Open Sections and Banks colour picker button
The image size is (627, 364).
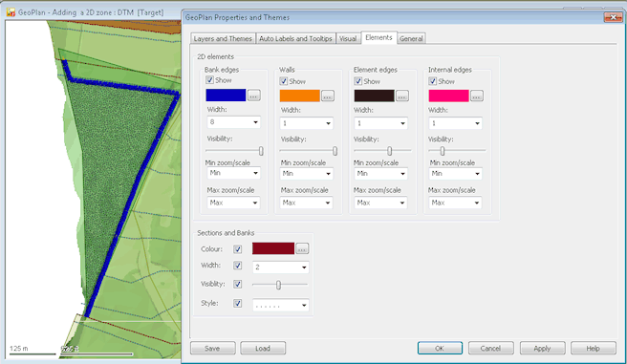[302, 249]
